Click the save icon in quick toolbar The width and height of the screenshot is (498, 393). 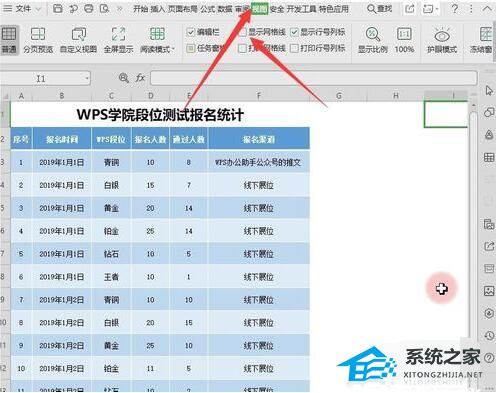tap(58, 9)
